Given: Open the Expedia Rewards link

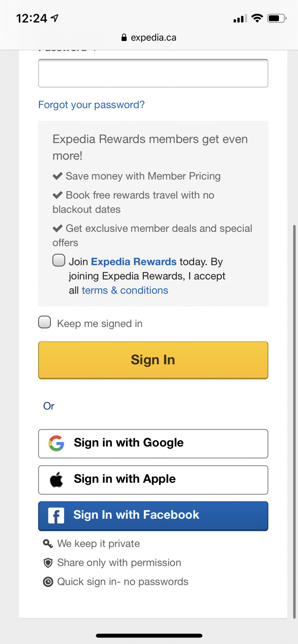Looking at the screenshot, I should tap(134, 262).
